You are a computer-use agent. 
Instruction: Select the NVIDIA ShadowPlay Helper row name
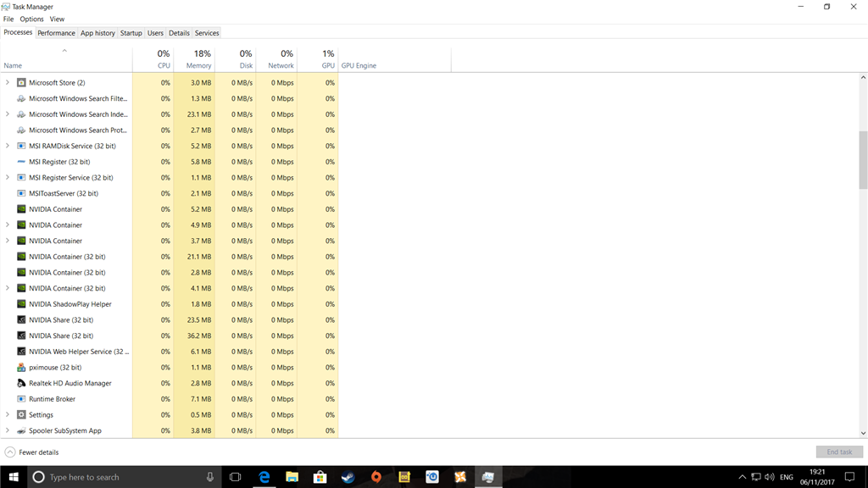tap(70, 304)
